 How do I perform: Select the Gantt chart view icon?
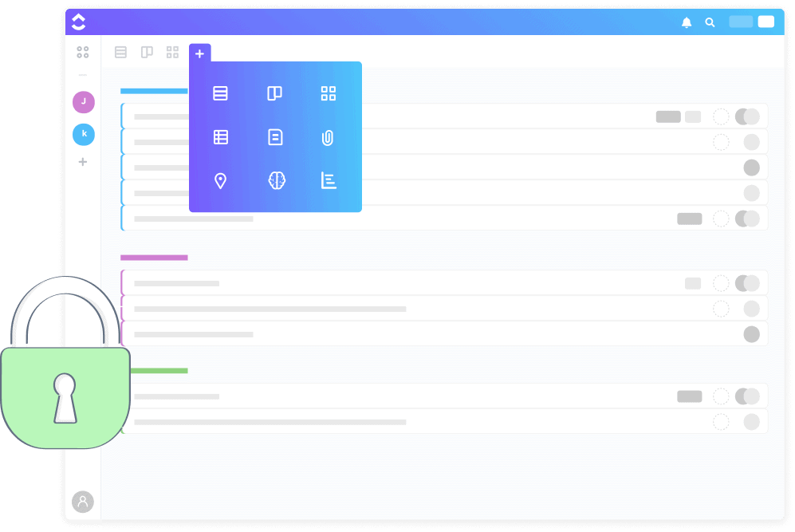(329, 181)
